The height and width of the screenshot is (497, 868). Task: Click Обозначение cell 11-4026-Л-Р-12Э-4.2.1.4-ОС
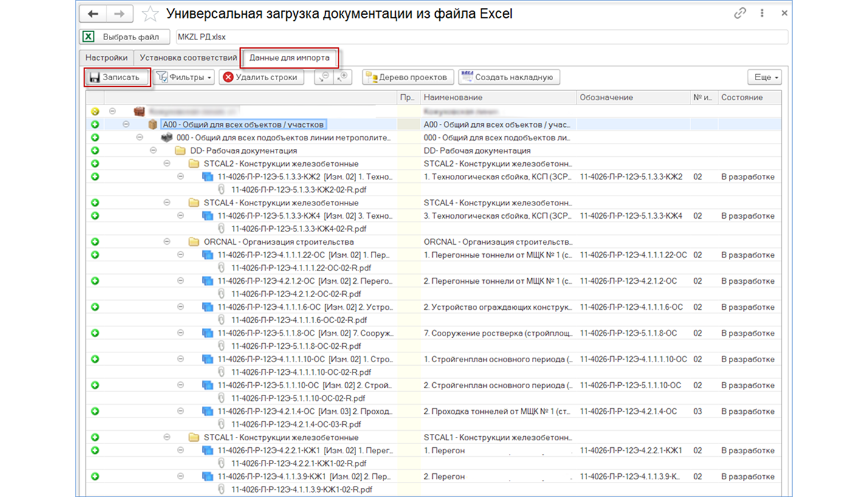point(629,411)
